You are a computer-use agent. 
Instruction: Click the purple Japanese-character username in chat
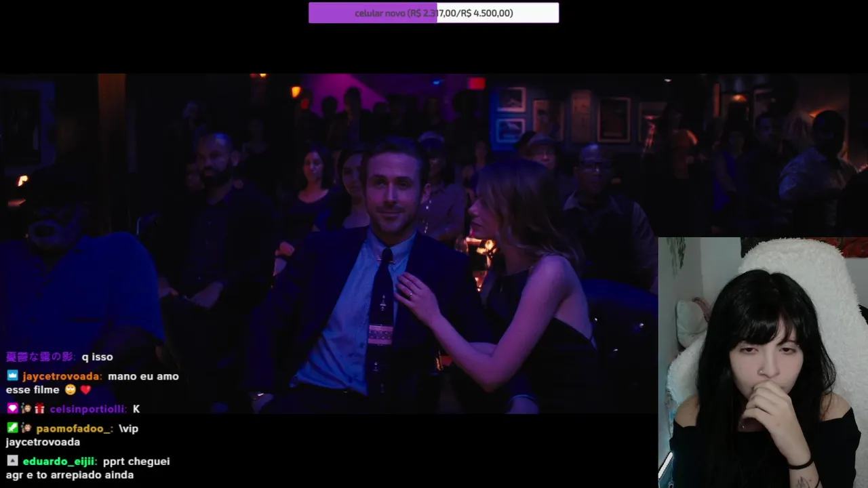pyautogui.click(x=41, y=357)
